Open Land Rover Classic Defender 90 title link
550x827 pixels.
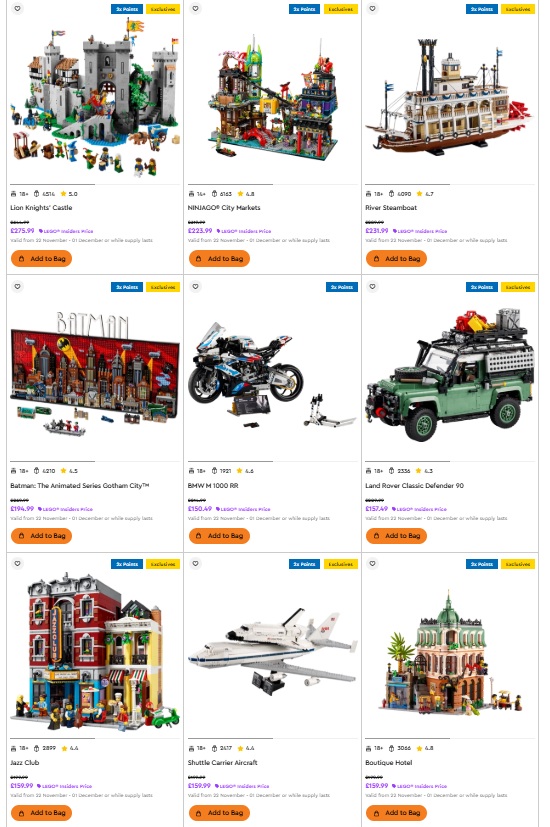click(x=414, y=485)
